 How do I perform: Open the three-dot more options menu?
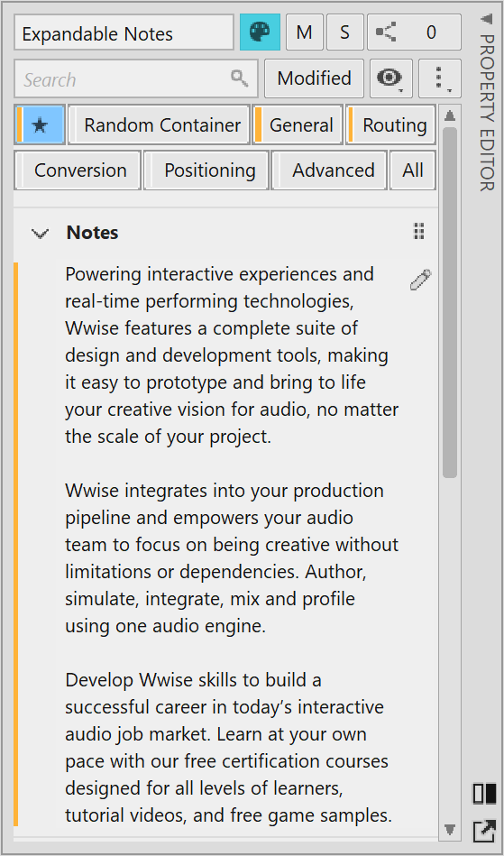coord(440,78)
